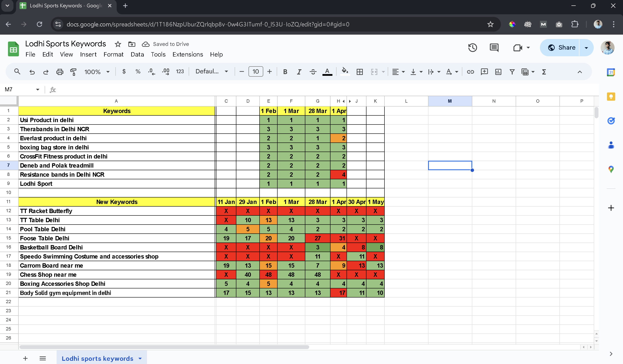This screenshot has height=364, width=623.
Task: Add a new sheet with plus button
Action: [25, 358]
